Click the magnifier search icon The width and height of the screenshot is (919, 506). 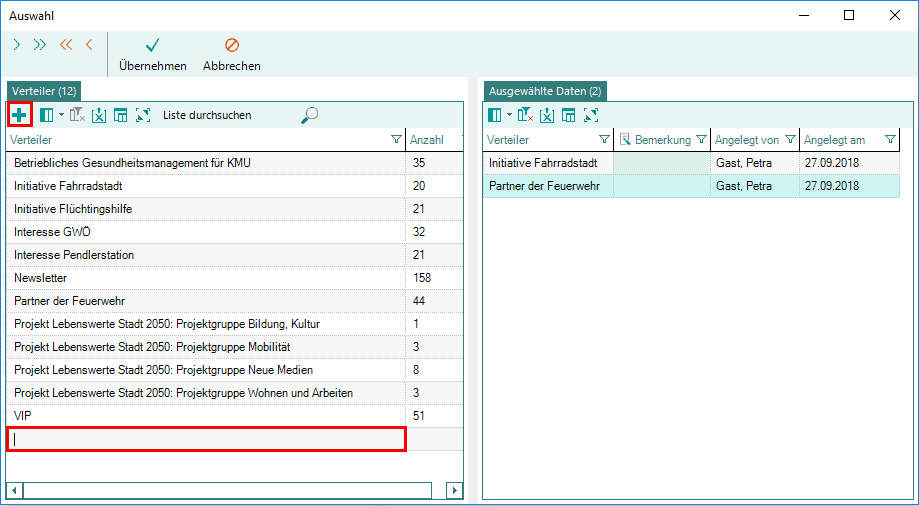point(309,115)
